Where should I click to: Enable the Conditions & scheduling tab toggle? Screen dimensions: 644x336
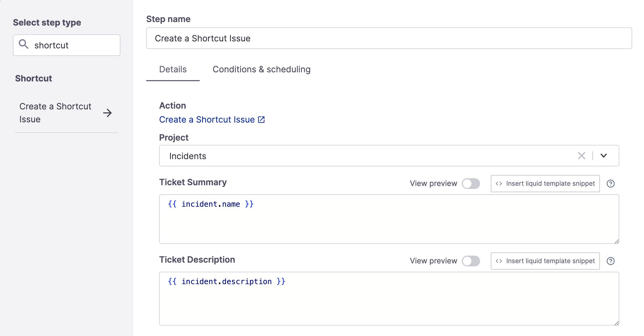coord(262,69)
